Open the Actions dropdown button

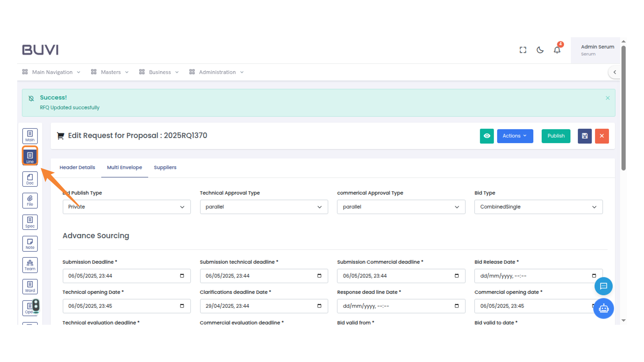515,136
